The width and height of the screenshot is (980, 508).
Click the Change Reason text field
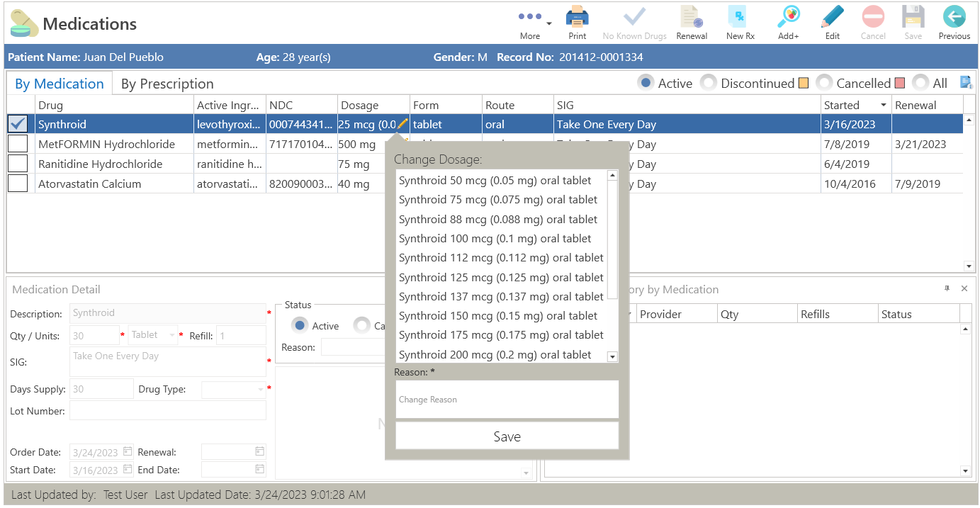coord(507,400)
